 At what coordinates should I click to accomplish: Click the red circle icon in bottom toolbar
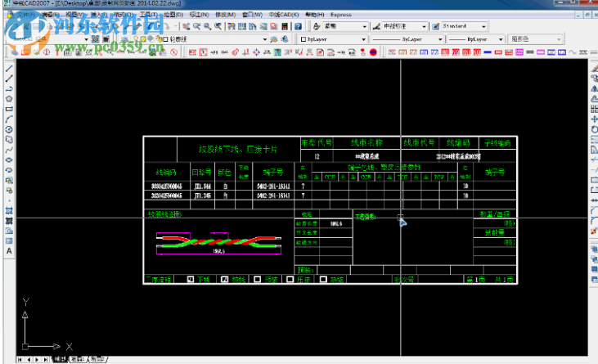click(373, 52)
